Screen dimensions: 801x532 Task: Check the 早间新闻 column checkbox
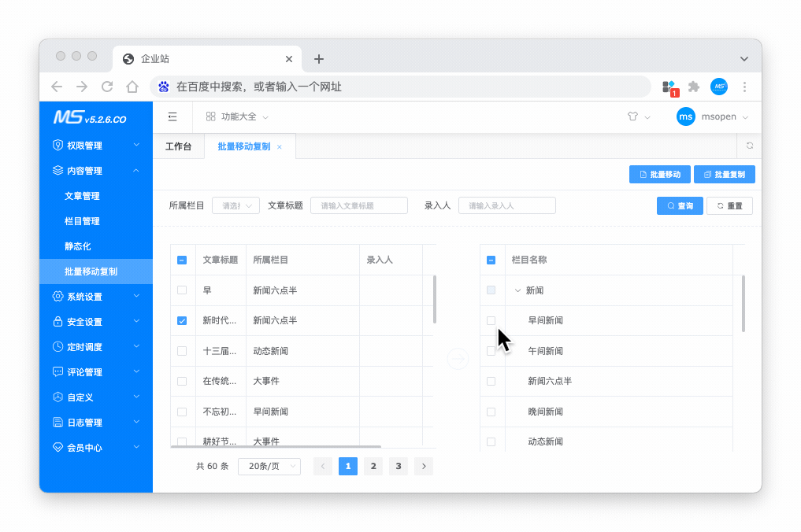(491, 320)
